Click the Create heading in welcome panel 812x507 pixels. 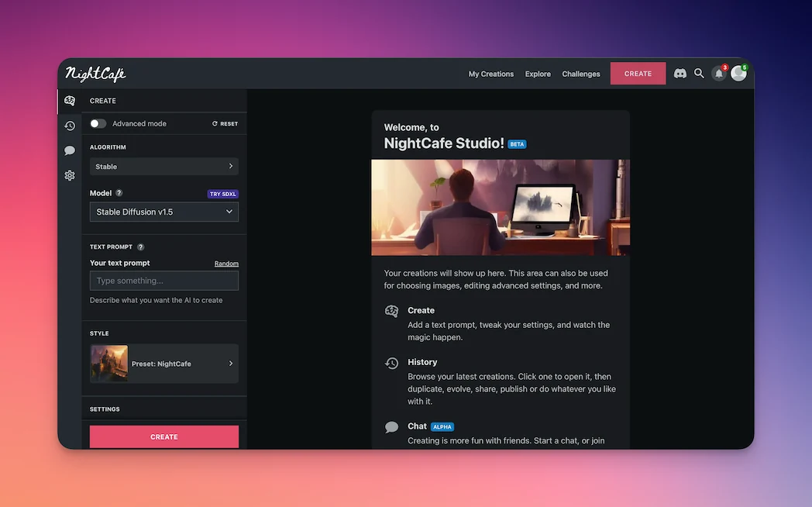click(x=421, y=310)
